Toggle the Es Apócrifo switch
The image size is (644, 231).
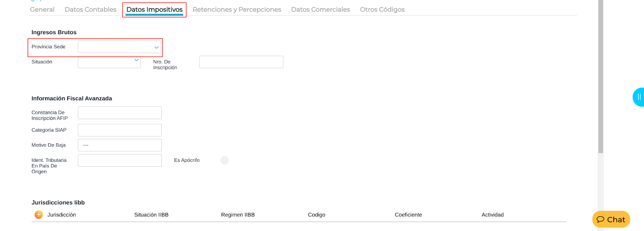[225, 160]
